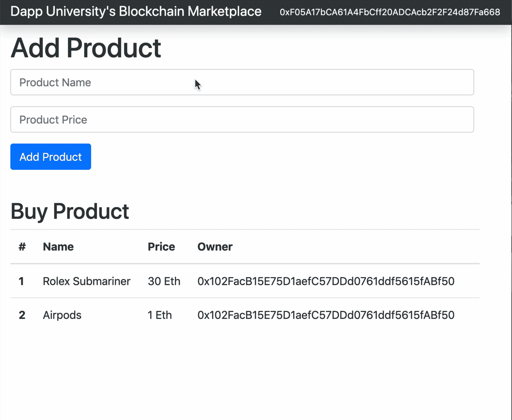Click the Buy Product section header
The image size is (512, 420).
point(70,211)
